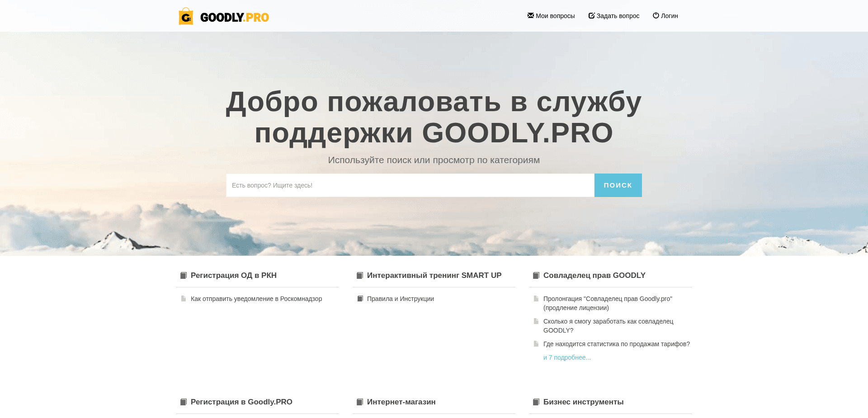Select the Логин menu item
The width and height of the screenshot is (868, 418).
click(x=669, y=15)
